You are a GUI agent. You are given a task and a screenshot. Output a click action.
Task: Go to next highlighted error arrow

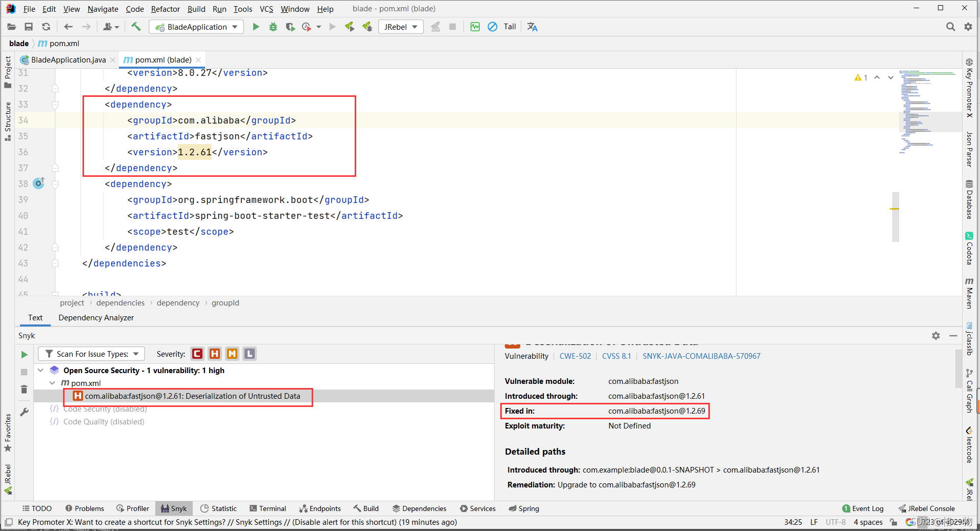click(x=891, y=77)
